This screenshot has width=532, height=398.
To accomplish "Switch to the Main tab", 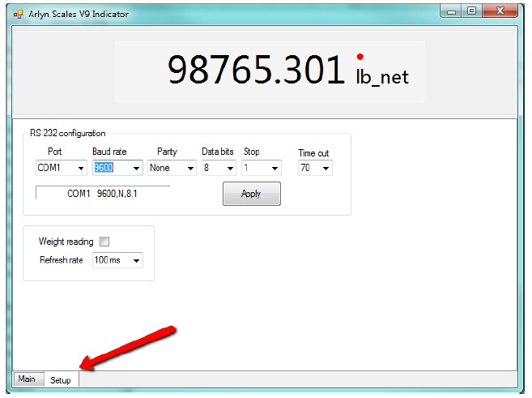I will point(28,379).
